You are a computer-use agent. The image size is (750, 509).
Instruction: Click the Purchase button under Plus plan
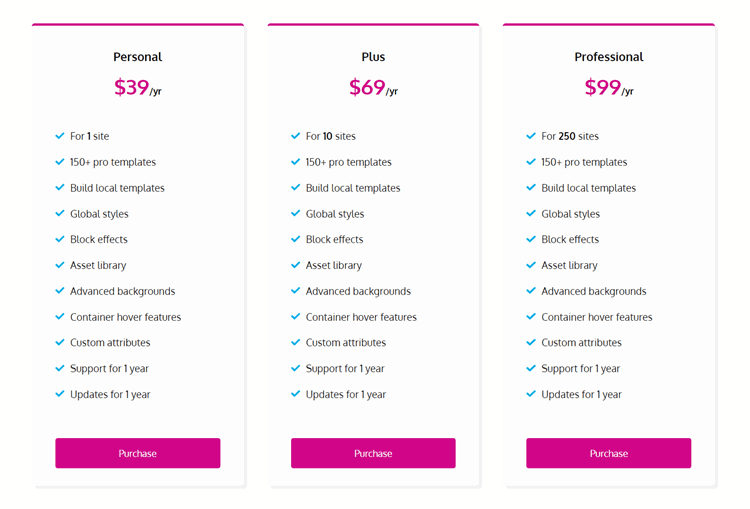tap(373, 453)
